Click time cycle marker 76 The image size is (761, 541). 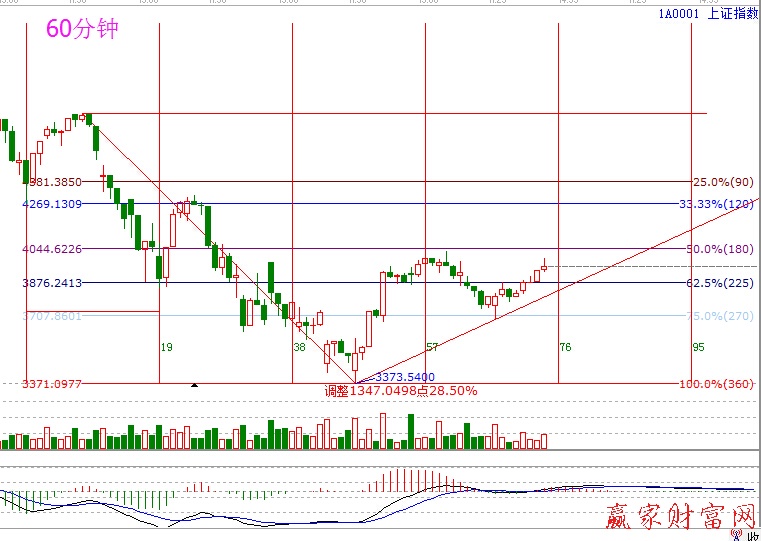(565, 347)
